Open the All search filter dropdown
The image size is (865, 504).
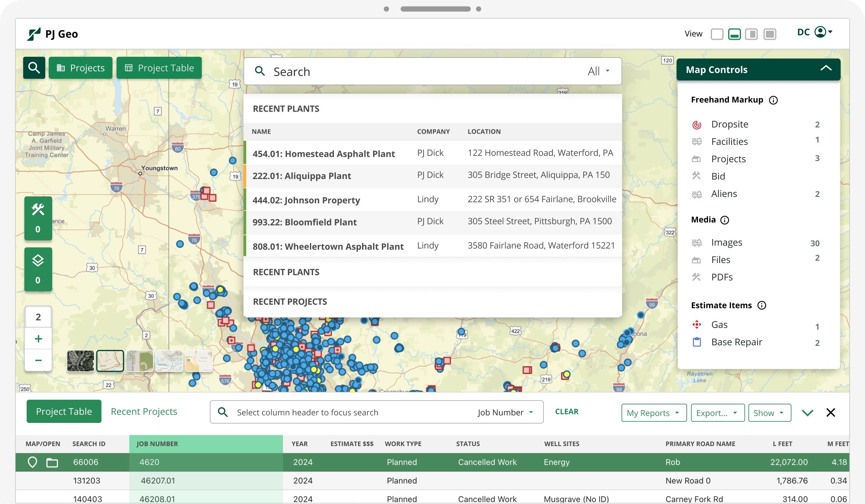(x=598, y=71)
